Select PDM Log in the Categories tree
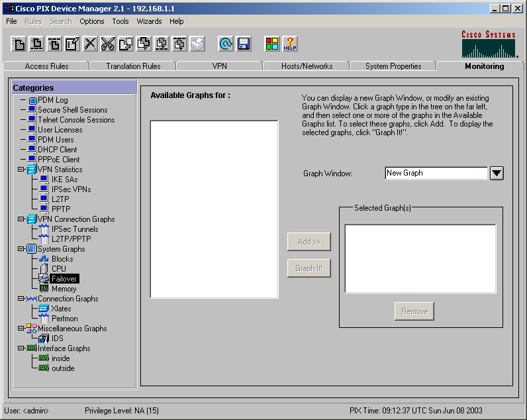The height and width of the screenshot is (420, 527). click(53, 100)
